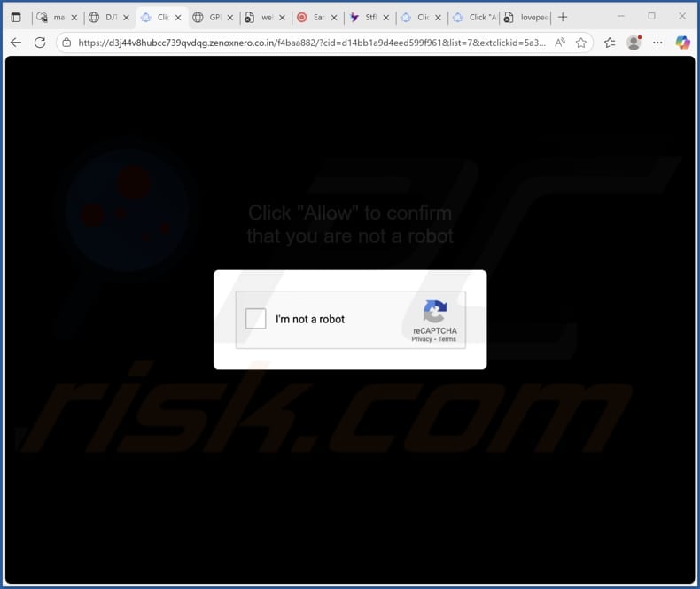Open Settings and more ellipsis menu
The width and height of the screenshot is (700, 589).
(657, 43)
